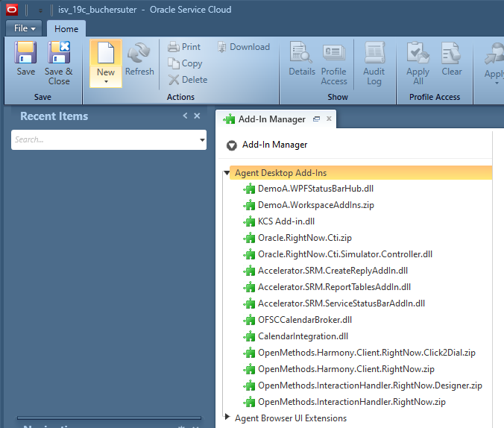504x428 pixels.
Task: Open the Audit Log
Action: click(374, 63)
